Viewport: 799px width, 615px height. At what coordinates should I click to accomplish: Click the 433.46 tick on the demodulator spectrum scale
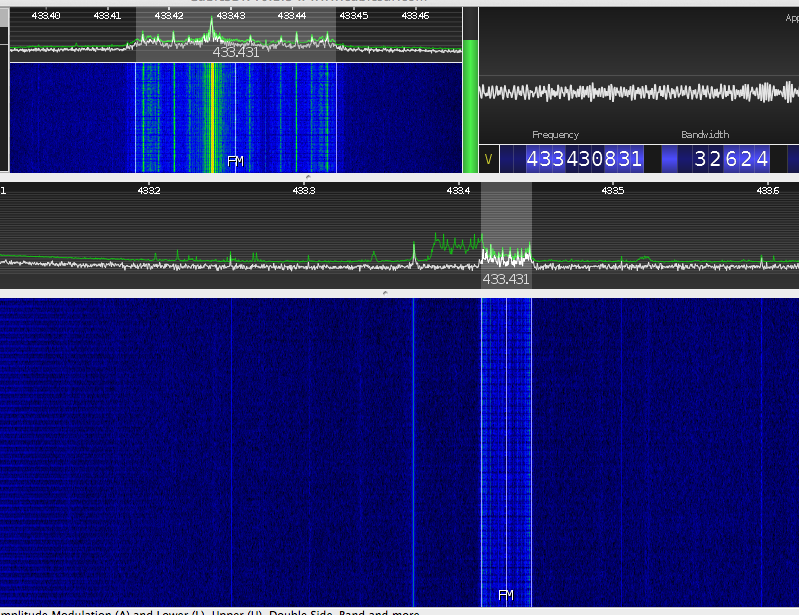(415, 16)
